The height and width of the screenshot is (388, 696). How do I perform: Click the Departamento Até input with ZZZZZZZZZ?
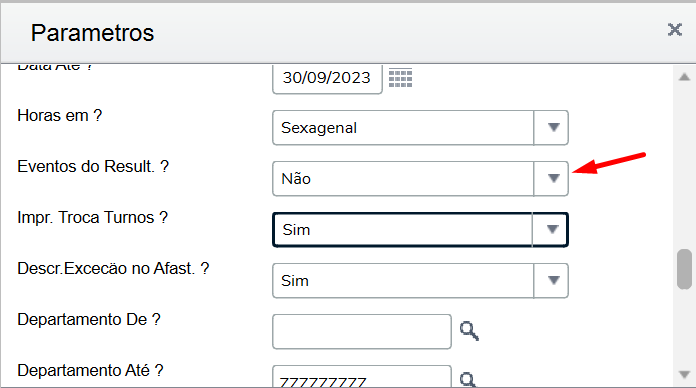[x=362, y=376]
